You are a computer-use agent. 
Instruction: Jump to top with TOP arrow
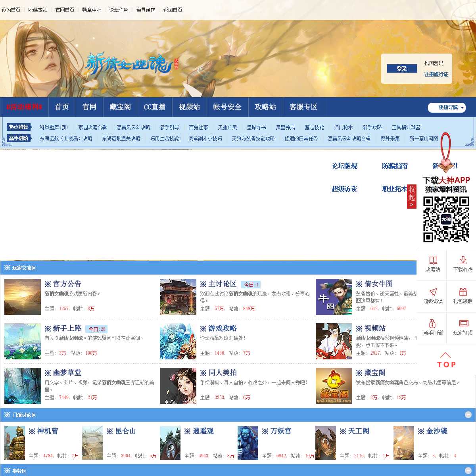click(446, 360)
